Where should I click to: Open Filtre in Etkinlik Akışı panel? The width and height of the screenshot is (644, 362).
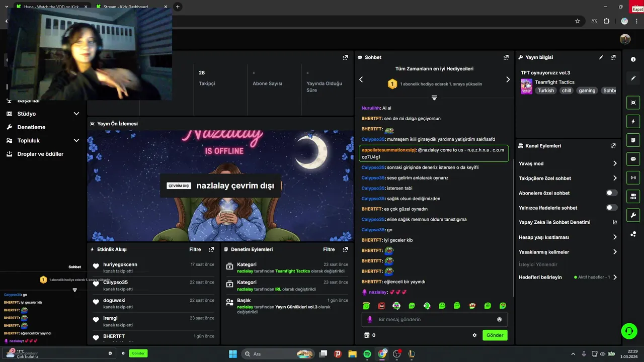(x=195, y=249)
